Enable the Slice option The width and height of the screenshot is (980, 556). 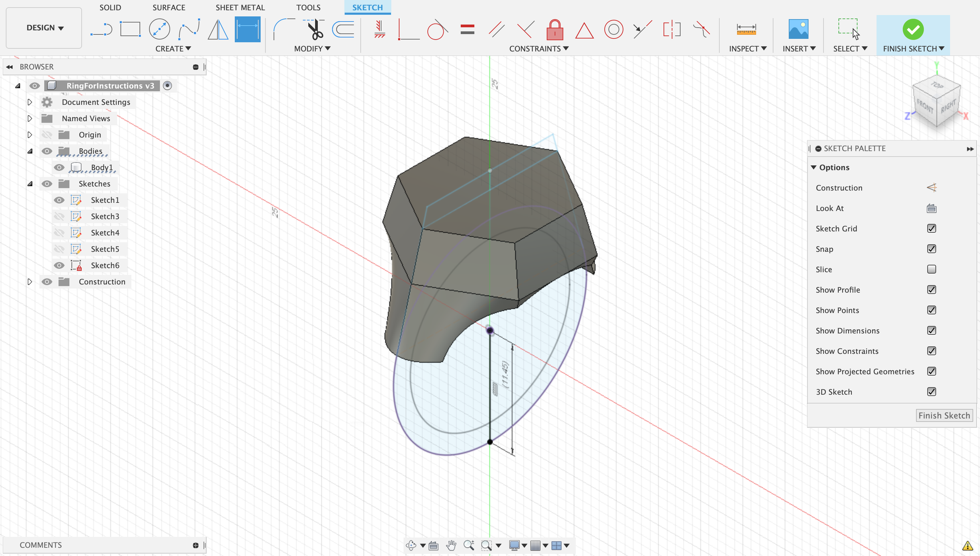[931, 269]
